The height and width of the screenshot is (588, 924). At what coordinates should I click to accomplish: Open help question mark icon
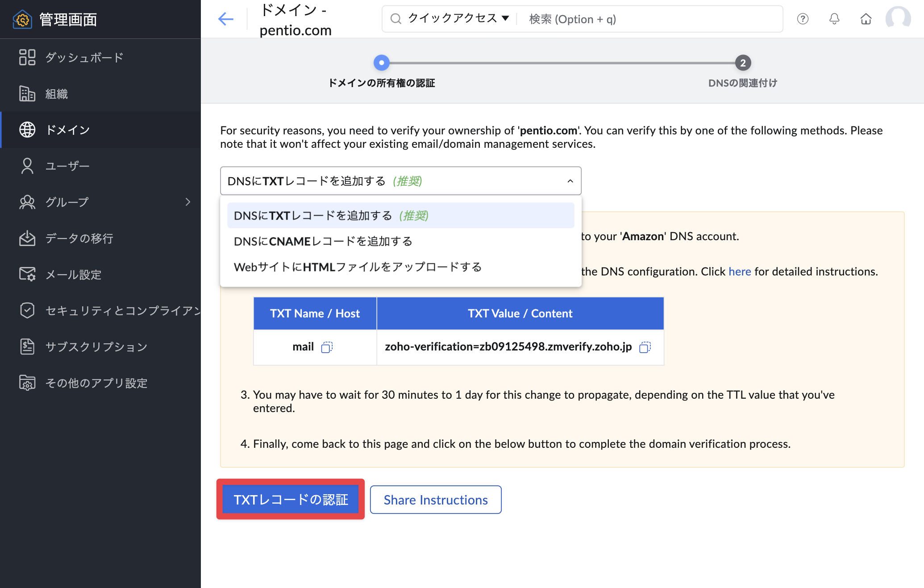click(x=803, y=19)
